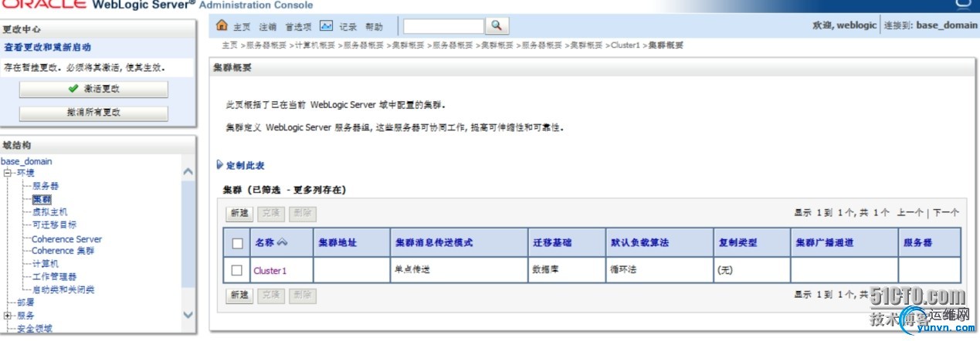Click 主页 at the start of the breadcrumb
Screen dimensions: 980x341
[229, 46]
